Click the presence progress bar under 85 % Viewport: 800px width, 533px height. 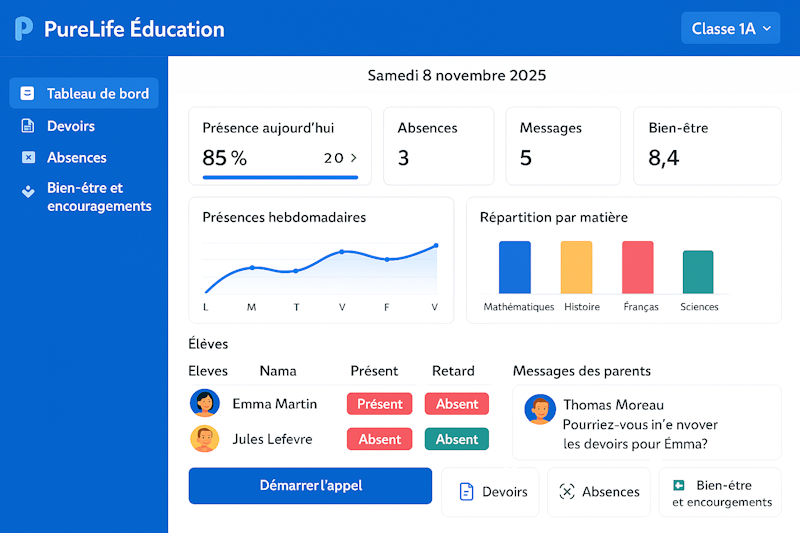[280, 177]
